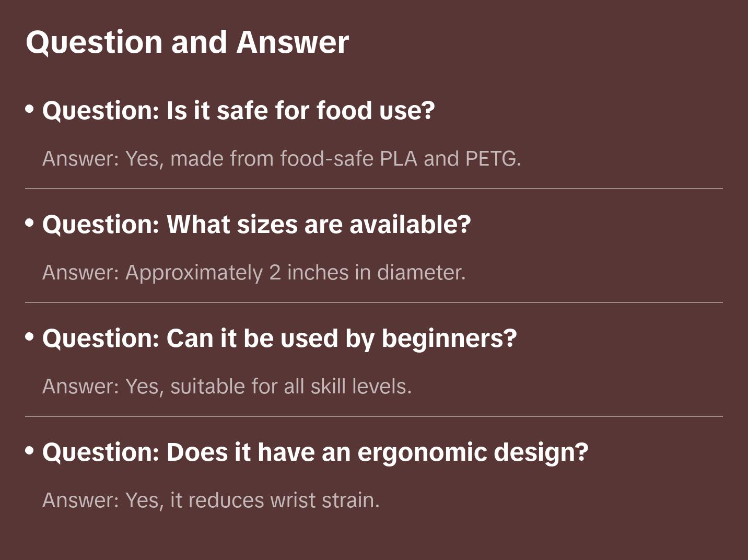The width and height of the screenshot is (748, 560).
Task: Click the divider line below the PETG answer
Action: click(x=374, y=189)
